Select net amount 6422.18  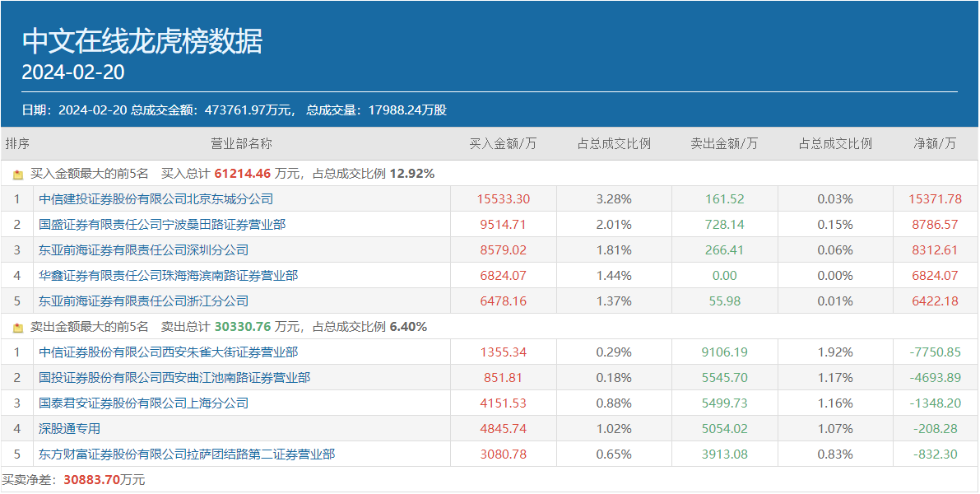tap(935, 301)
